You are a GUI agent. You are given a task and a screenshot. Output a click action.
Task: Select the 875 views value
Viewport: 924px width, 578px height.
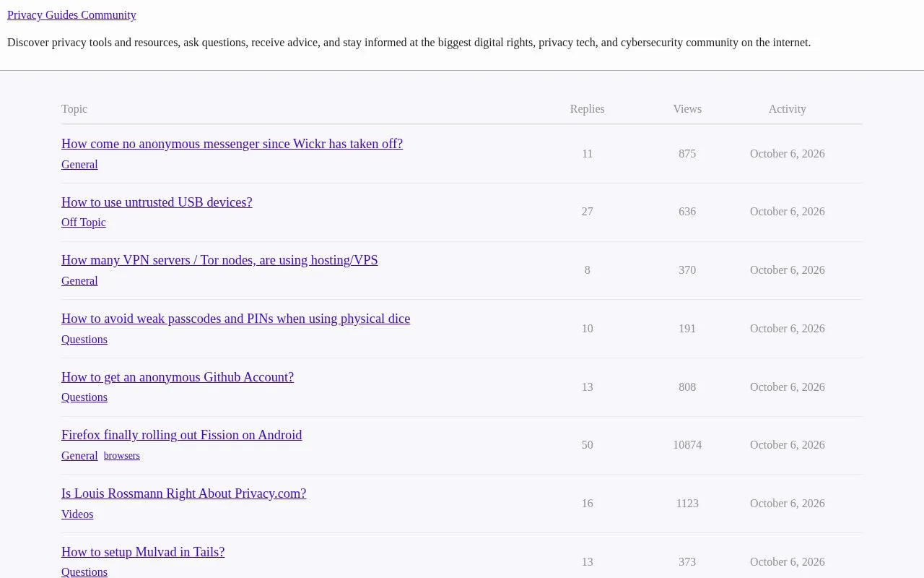(687, 154)
